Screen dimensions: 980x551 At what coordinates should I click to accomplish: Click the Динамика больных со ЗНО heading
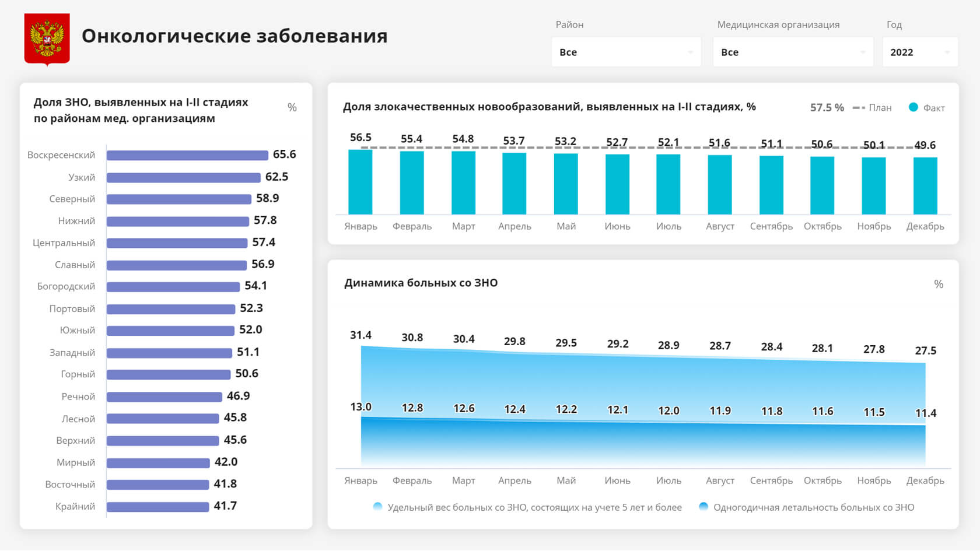tap(421, 283)
